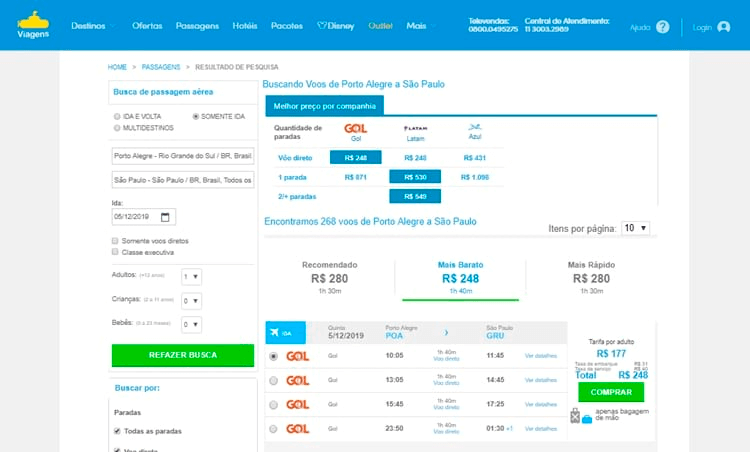Enable Somente voos diretos checkbox
750x452 pixels.
click(x=115, y=241)
